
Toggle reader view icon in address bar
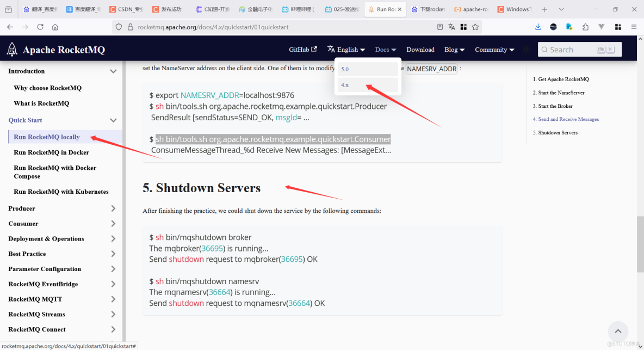[440, 27]
